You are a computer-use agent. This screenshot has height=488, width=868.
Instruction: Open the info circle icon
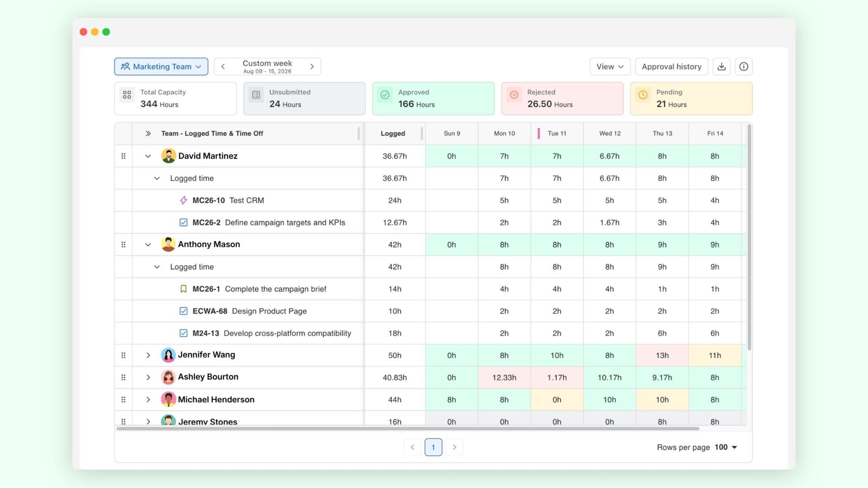pyautogui.click(x=744, y=66)
